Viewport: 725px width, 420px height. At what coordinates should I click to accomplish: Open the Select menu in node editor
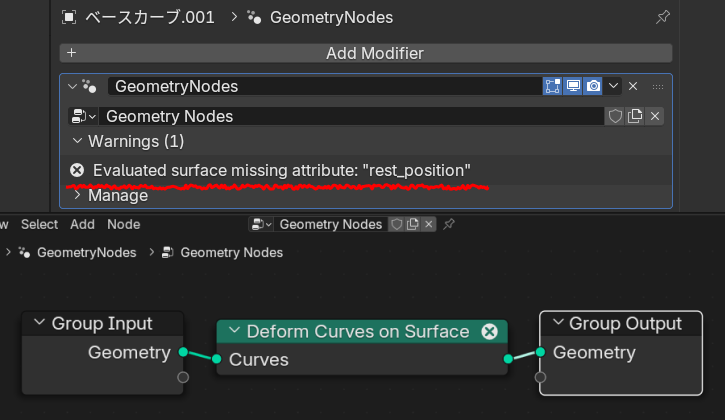click(40, 224)
